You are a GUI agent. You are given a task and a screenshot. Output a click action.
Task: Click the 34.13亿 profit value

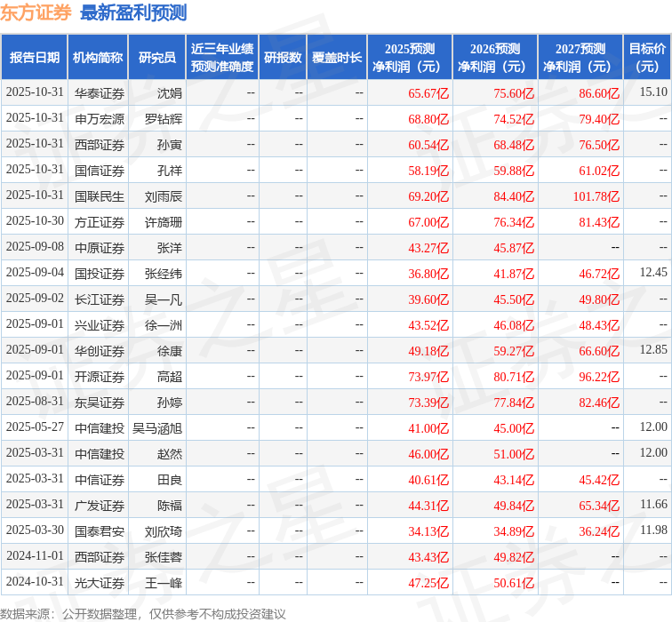point(428,531)
